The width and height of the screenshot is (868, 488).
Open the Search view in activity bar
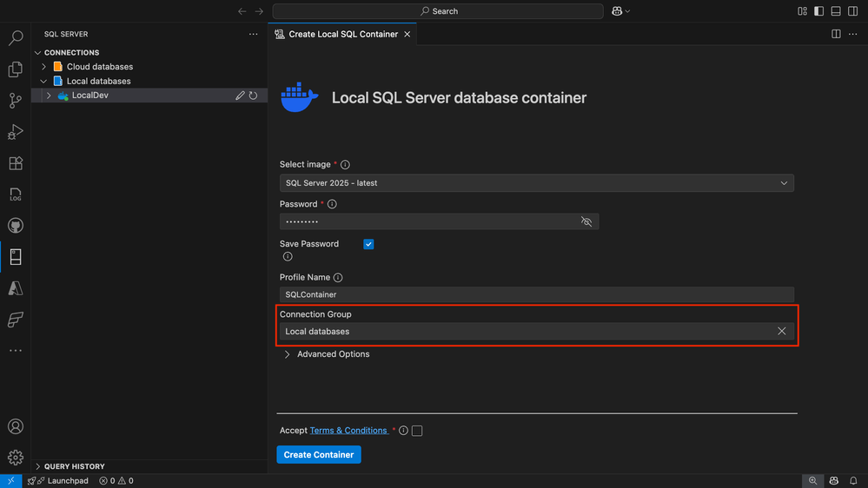point(16,37)
